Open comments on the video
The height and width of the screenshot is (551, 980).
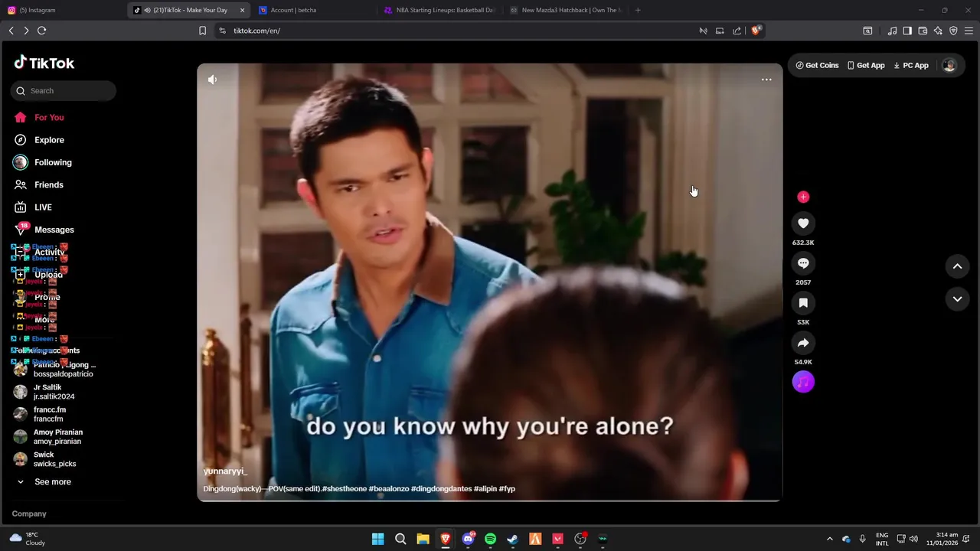tap(803, 263)
